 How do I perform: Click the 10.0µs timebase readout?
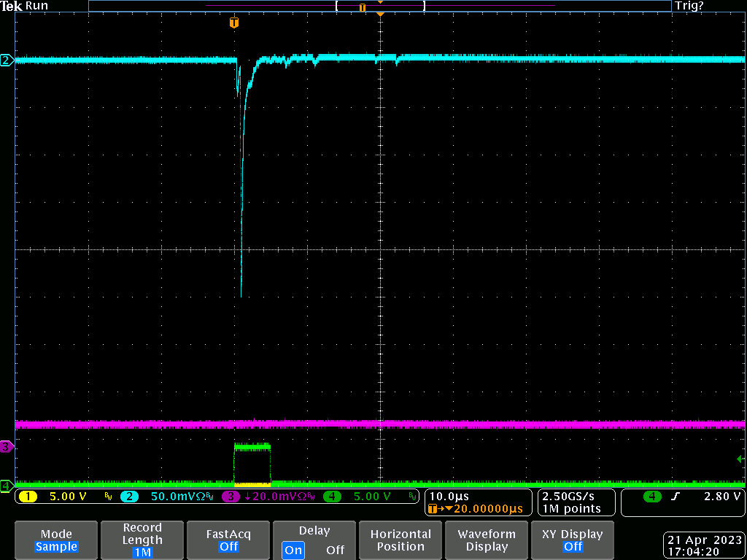click(449, 497)
